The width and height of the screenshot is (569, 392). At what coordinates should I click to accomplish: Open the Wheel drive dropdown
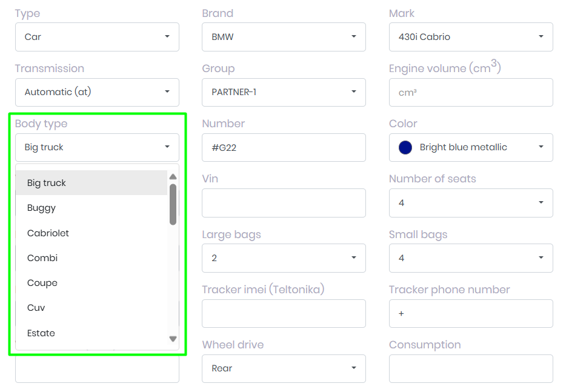tap(284, 368)
